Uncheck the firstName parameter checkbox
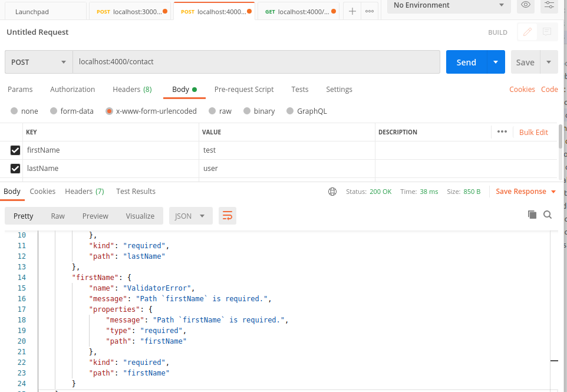The height and width of the screenshot is (392, 567). click(x=15, y=150)
